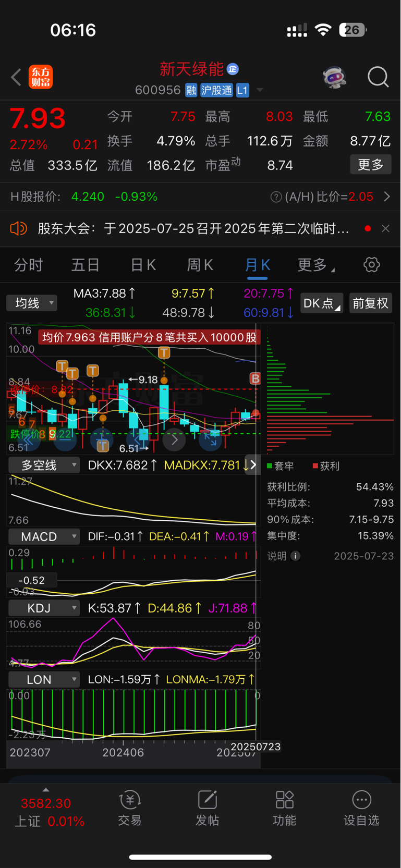Image resolution: width=401 pixels, height=868 pixels.
Task: Switch to the 分时 tab
Action: click(x=29, y=265)
